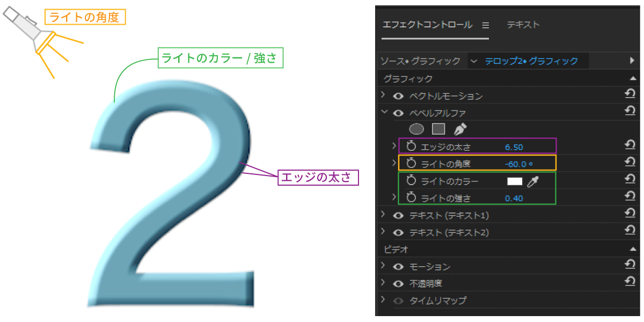Click the ライトのカラー property label
The image size is (644, 322).
(x=450, y=181)
